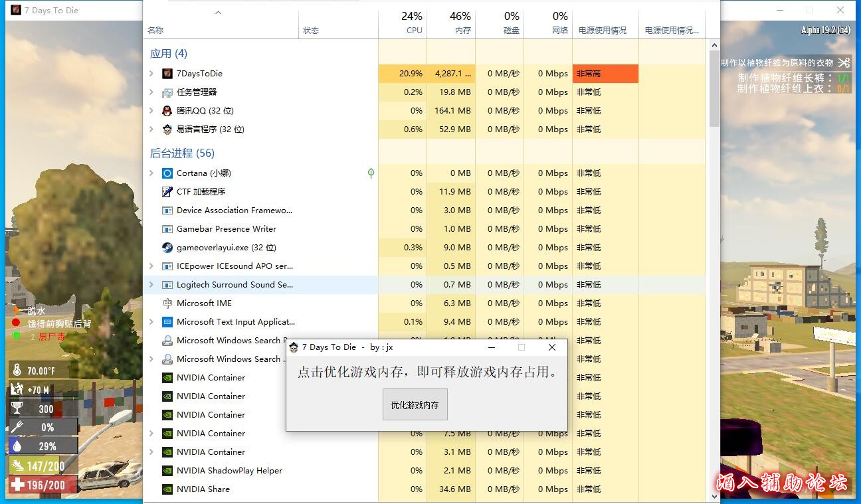Click the 应用 (4) group header
861x504 pixels.
tap(169, 54)
